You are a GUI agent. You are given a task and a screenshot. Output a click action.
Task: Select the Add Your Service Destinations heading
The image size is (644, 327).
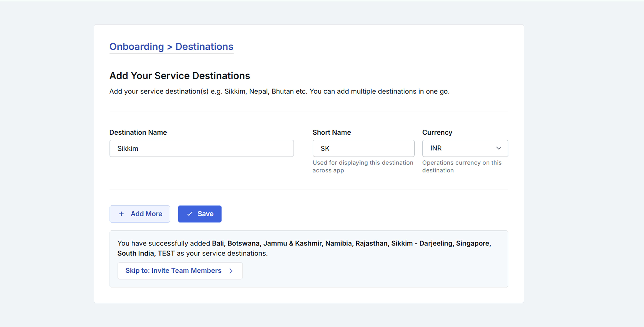pos(180,76)
